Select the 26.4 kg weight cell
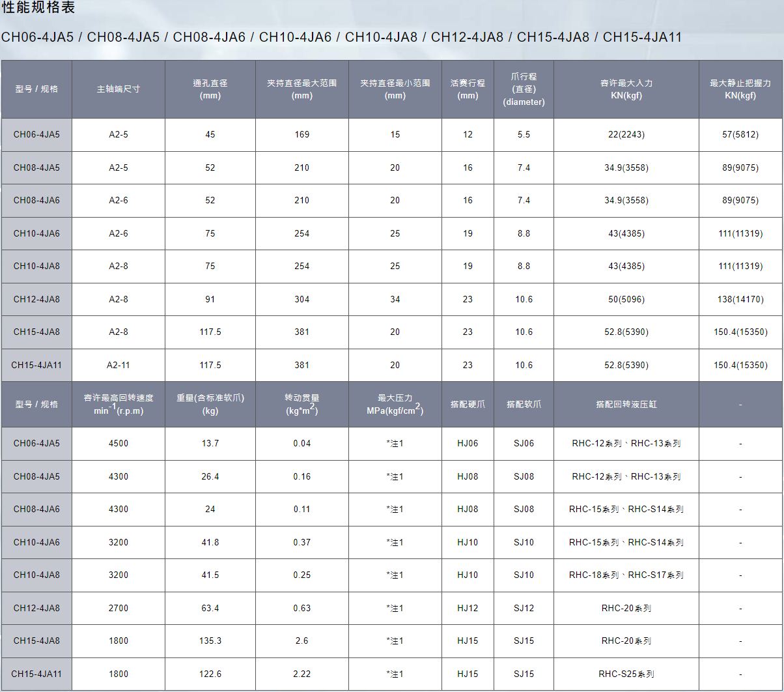The width and height of the screenshot is (784, 692). click(x=210, y=477)
